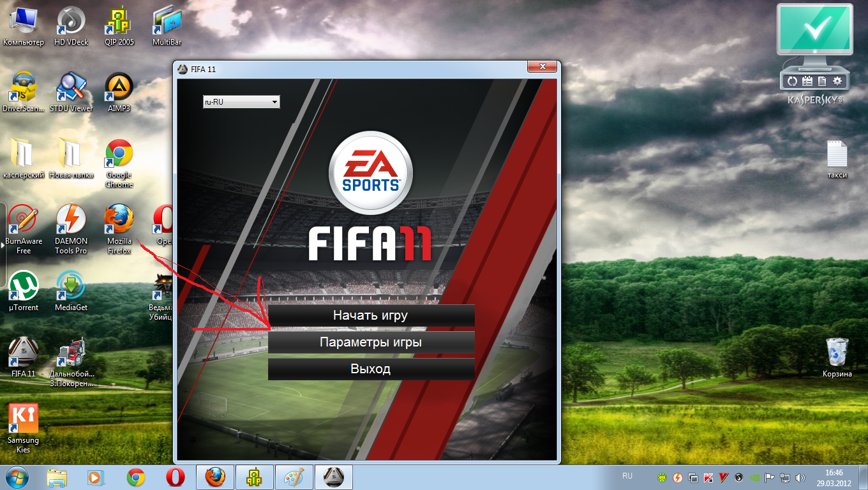The image size is (868, 490).
Task: Open Kaspersky gadget reports icon
Action: click(822, 81)
